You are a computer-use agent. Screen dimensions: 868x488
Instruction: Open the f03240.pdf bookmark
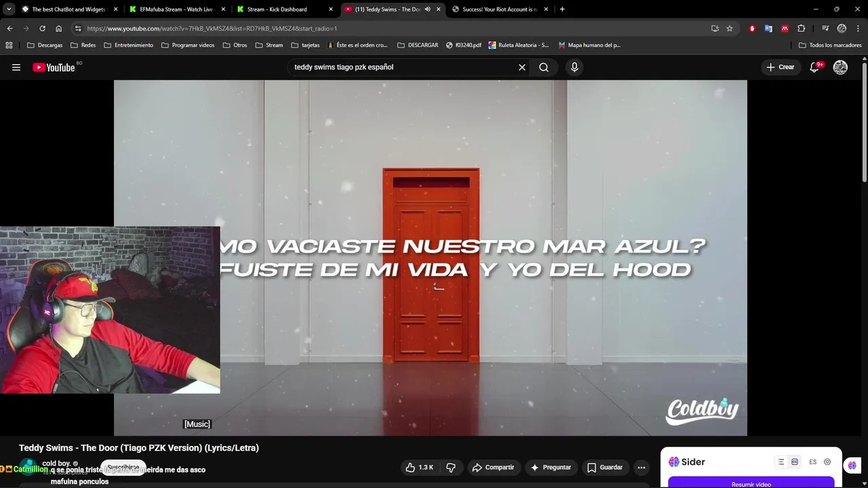[x=464, y=45]
